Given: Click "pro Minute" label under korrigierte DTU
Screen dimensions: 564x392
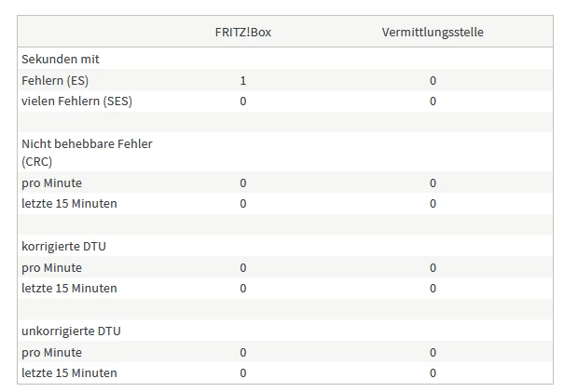Looking at the screenshot, I should click(x=52, y=267).
